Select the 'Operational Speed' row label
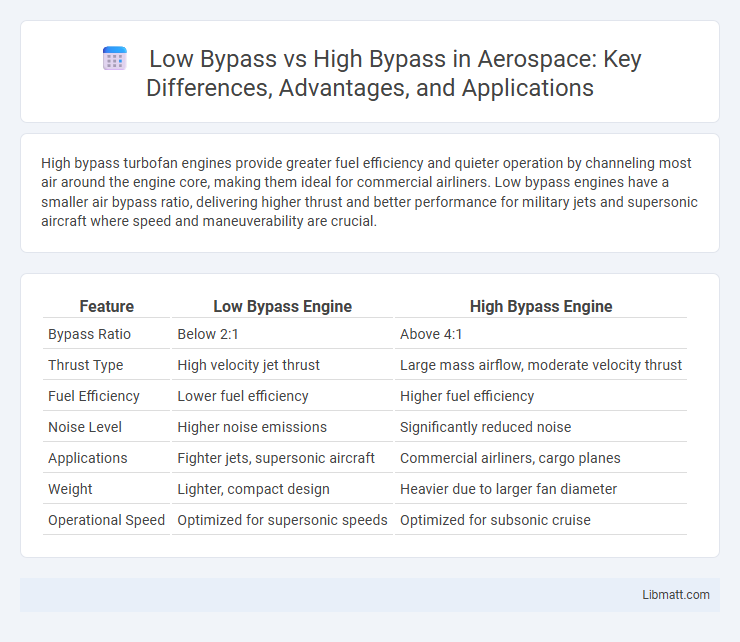Image resolution: width=740 pixels, height=642 pixels. [x=106, y=520]
